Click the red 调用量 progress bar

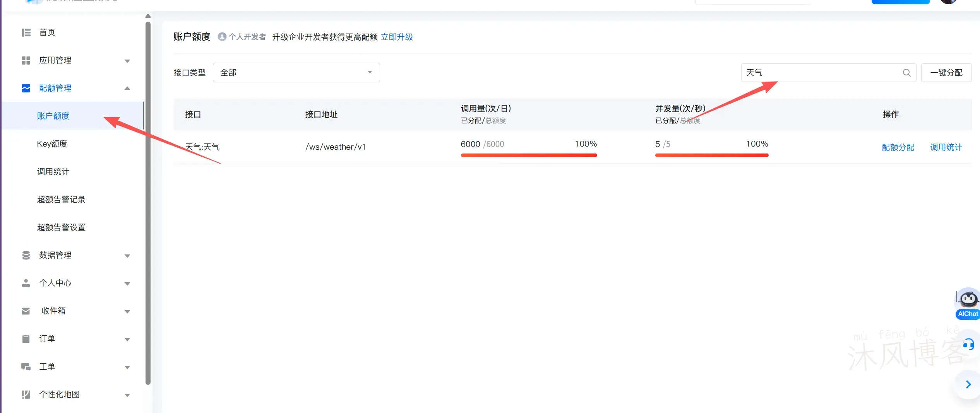(529, 155)
